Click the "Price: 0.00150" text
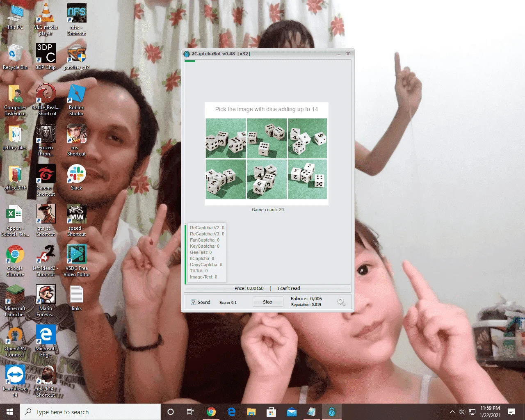The image size is (525, 420). point(249,288)
